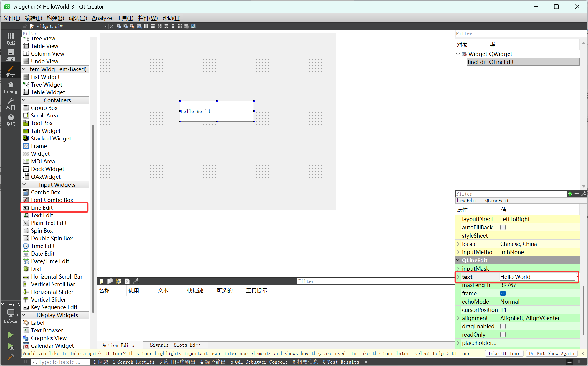Viewport: 588px width, 366px height.
Task: Open the Debug mode in left sidebar
Action: (11, 87)
